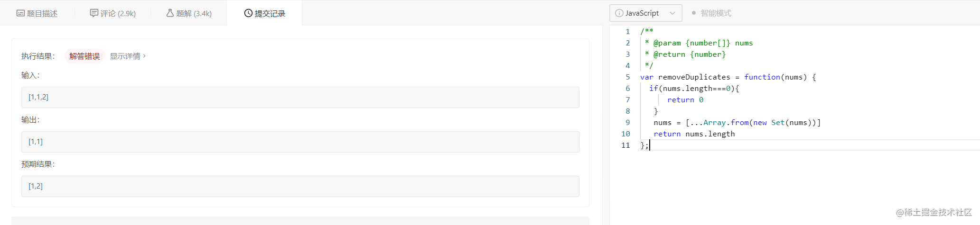This screenshot has height=225, width=980.
Task: Click the info icon beside JavaScript
Action: coord(619,13)
